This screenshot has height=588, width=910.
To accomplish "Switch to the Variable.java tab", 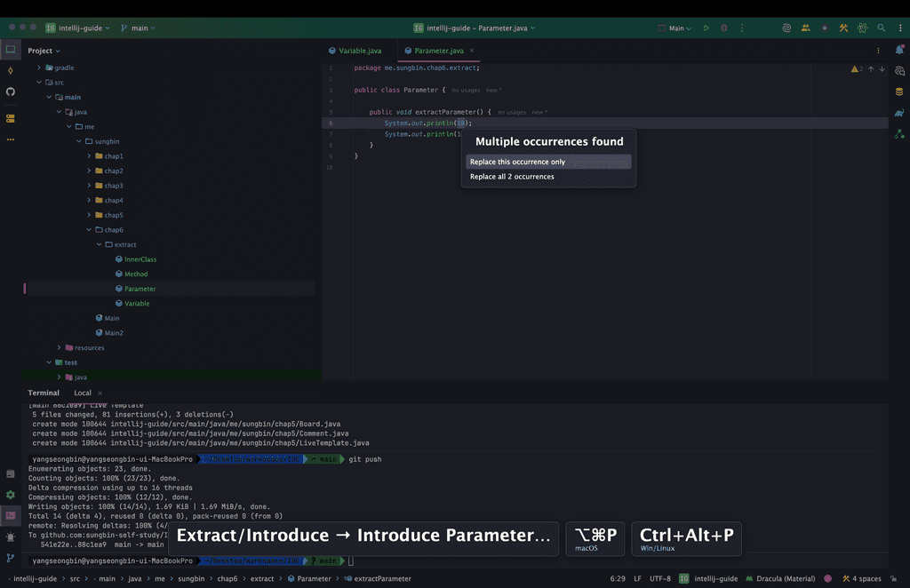I will coord(360,51).
